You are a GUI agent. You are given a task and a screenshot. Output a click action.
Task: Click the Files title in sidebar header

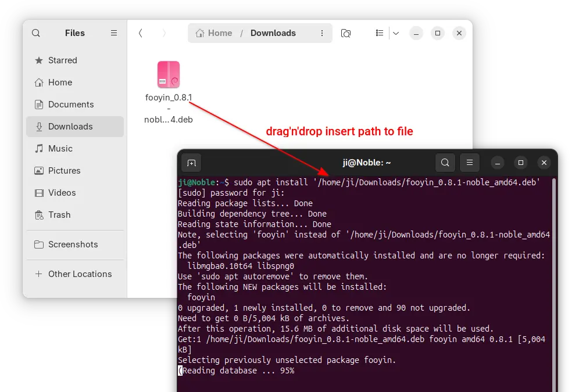pyautogui.click(x=75, y=33)
